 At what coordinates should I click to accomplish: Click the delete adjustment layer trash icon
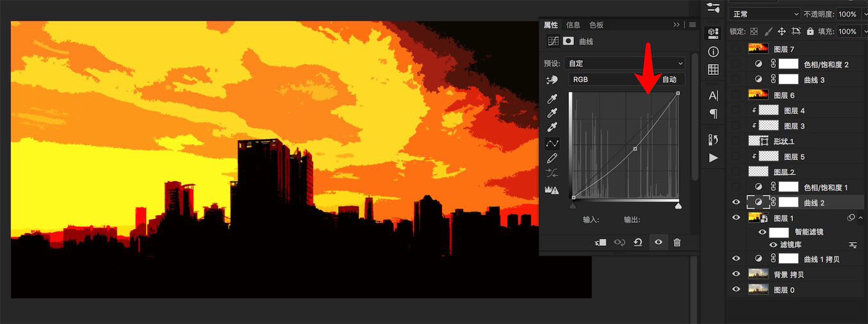(x=677, y=243)
